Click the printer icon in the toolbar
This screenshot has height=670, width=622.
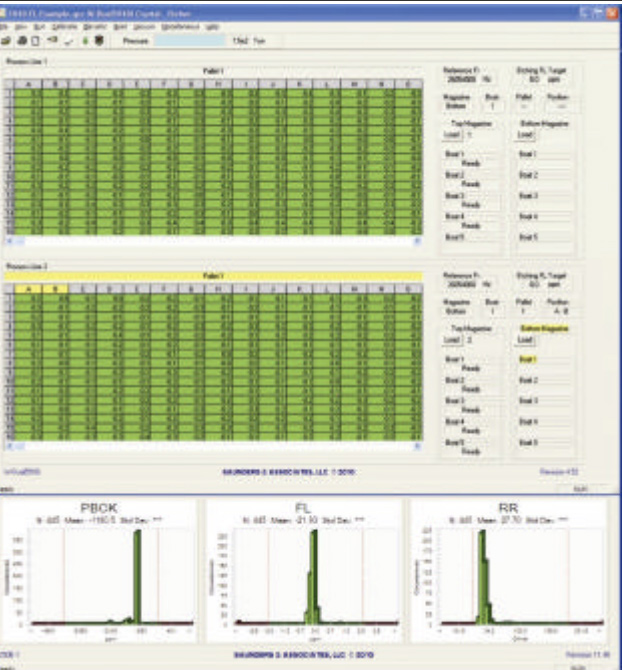point(22,41)
